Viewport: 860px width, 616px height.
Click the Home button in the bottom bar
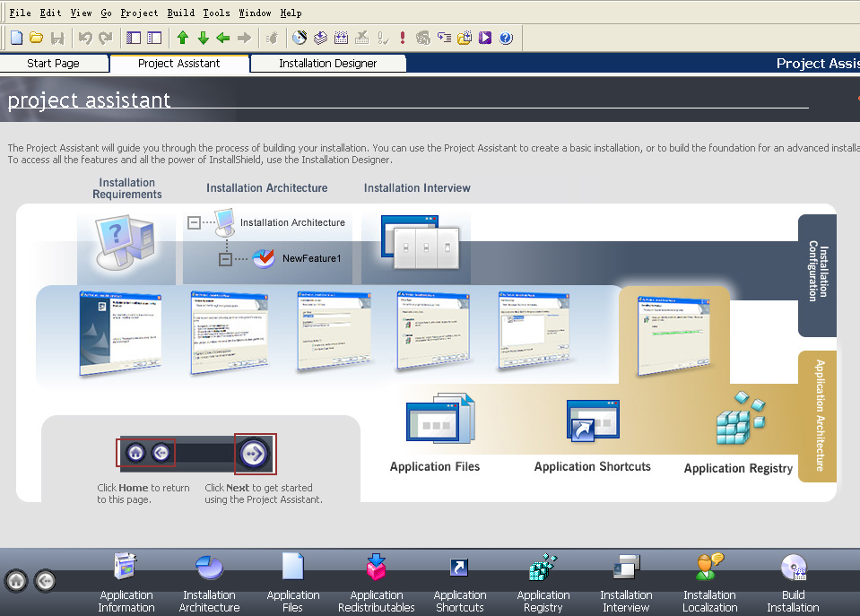coord(16,580)
